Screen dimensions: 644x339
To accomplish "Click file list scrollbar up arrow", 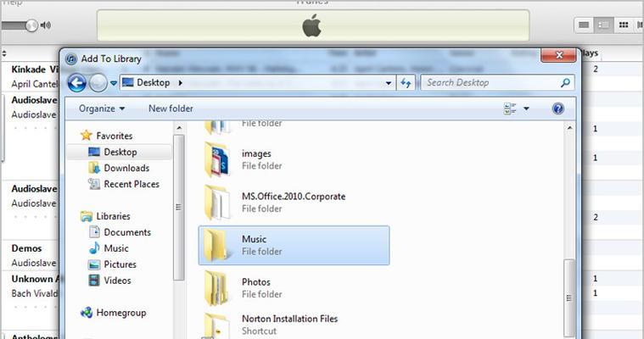I will point(569,129).
